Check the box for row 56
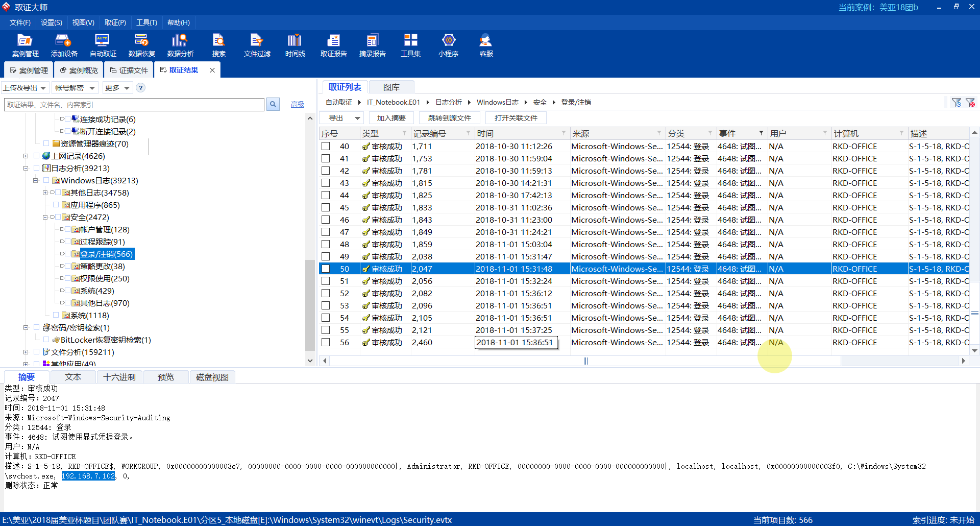 [326, 342]
